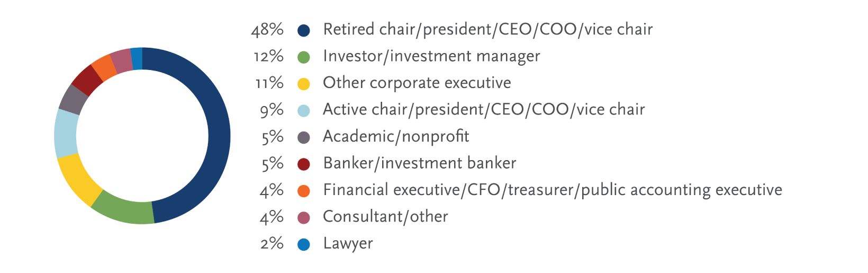Click the Investor/investment manager label text
The image size is (868, 273).
pos(431,56)
